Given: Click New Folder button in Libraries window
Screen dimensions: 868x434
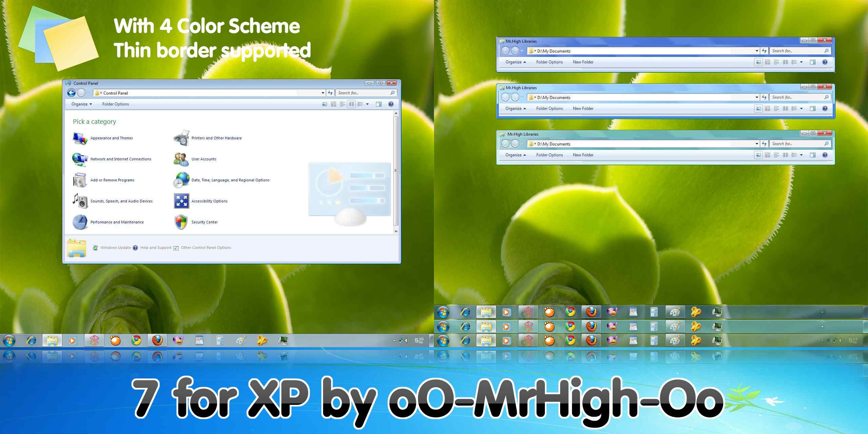Looking at the screenshot, I should [584, 62].
